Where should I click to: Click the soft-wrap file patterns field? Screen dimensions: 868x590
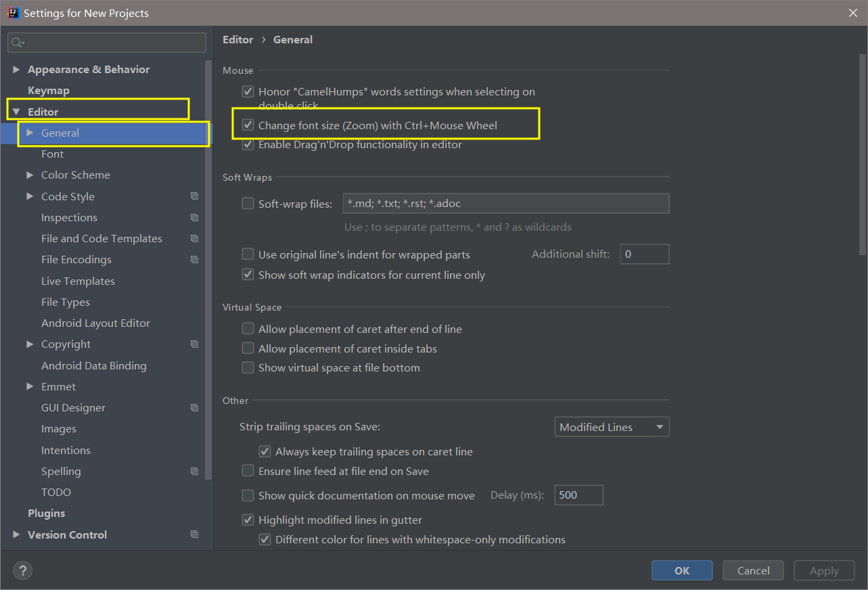coord(506,203)
